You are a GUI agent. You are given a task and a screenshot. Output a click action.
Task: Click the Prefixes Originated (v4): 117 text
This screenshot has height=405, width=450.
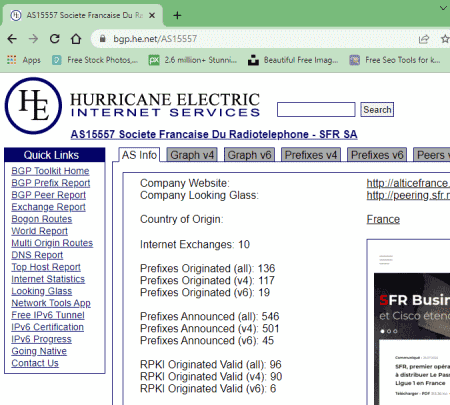pos(207,280)
